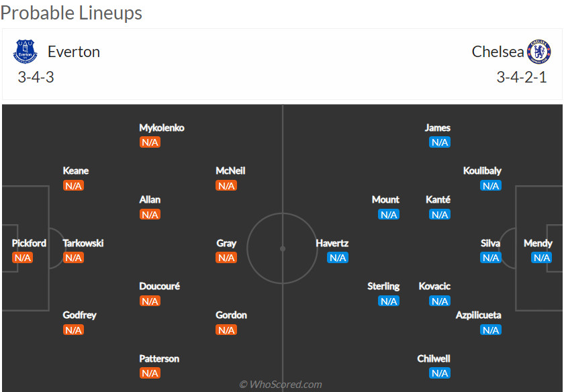
Task: Click the Chelsea club crest icon
Action: pyautogui.click(x=538, y=52)
